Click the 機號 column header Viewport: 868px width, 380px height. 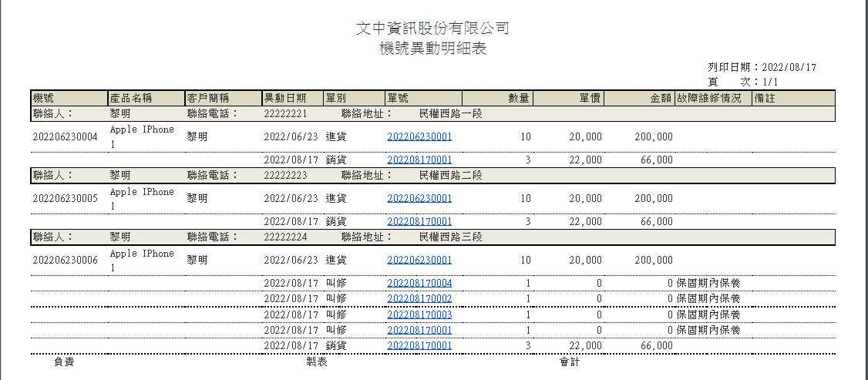pyautogui.click(x=69, y=99)
